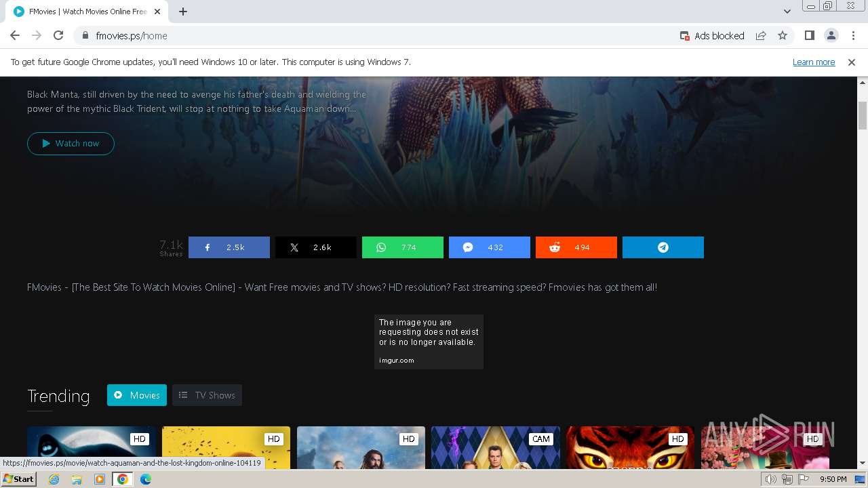Click the Watch now button

71,144
